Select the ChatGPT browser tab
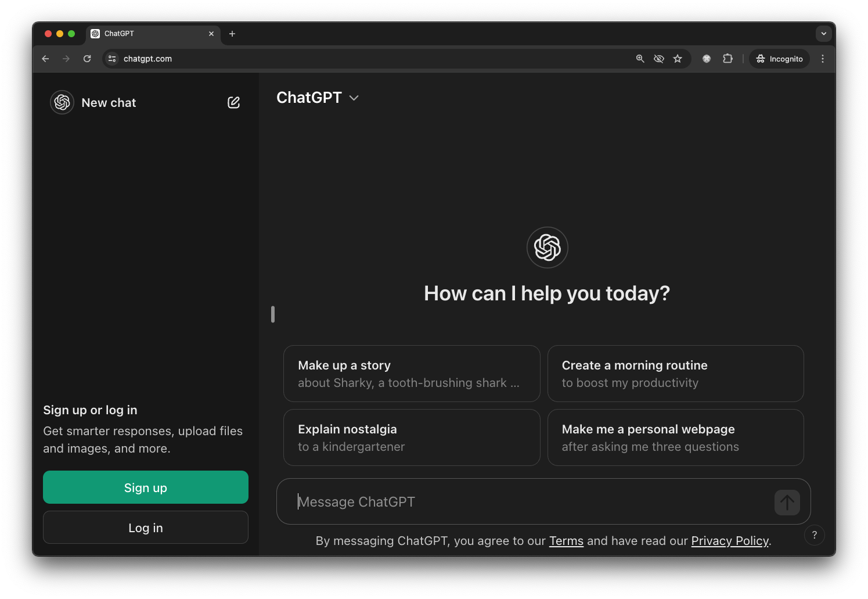 (x=153, y=34)
